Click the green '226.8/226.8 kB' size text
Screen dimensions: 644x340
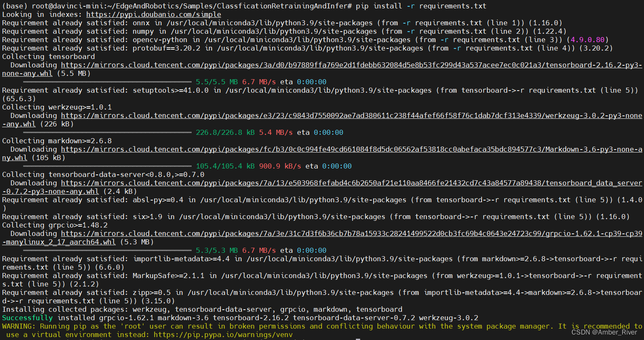pos(225,132)
